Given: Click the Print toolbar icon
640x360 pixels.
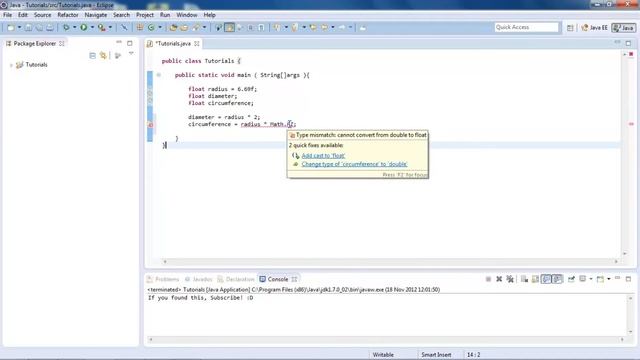Looking at the screenshot, I should (49, 28).
